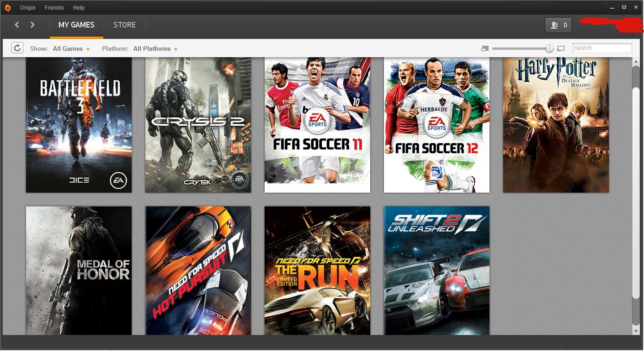Expand the All Platforms dropdown
Viewport: 644px width, 351px height.
pos(155,49)
